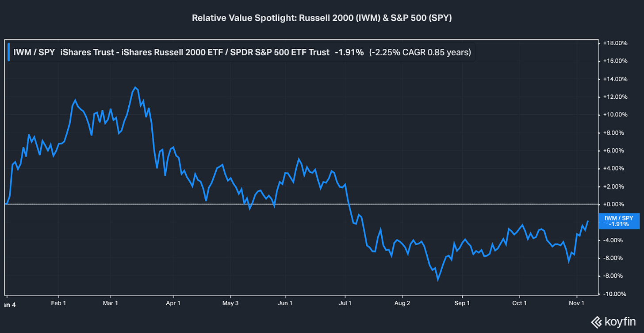644x333 pixels.
Task: Click the Apr 1 date label
Action: tap(173, 303)
